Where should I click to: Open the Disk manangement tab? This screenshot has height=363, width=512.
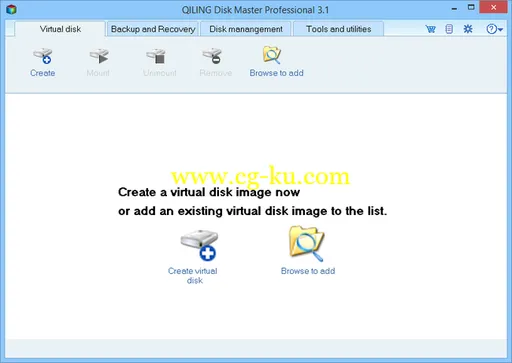tap(246, 29)
